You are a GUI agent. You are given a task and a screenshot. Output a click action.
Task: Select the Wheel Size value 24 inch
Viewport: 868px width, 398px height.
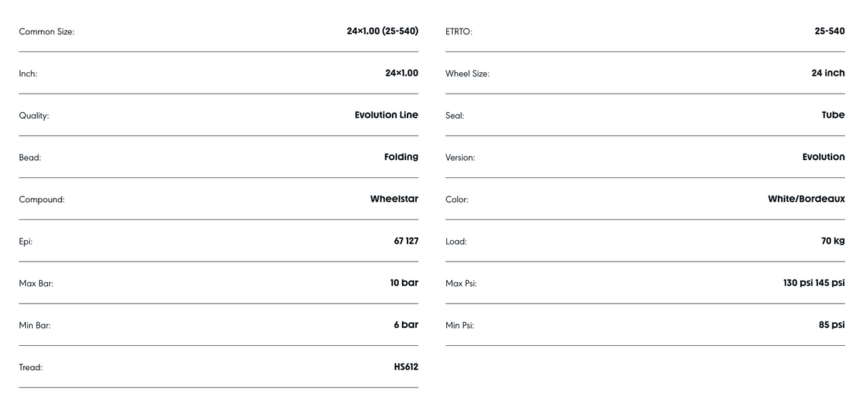click(x=828, y=73)
